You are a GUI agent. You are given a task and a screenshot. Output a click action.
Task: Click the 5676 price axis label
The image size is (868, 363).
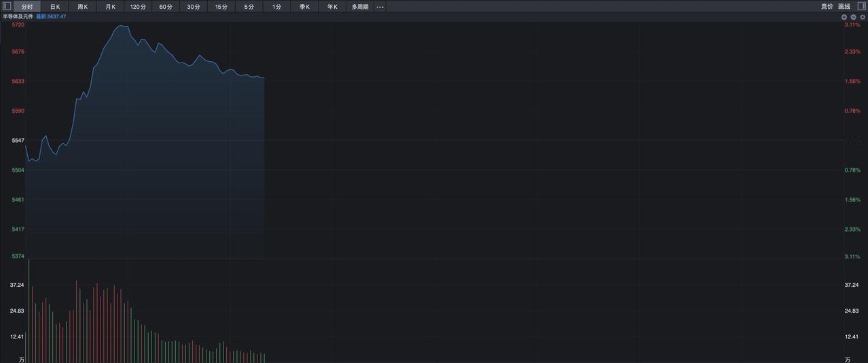(18, 52)
